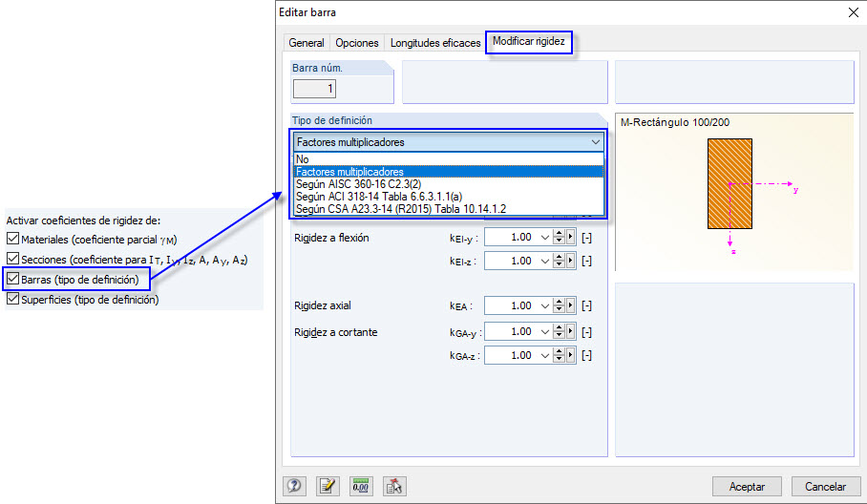
Task: Click the M-Rectángulo 100/200 title
Action: point(674,122)
